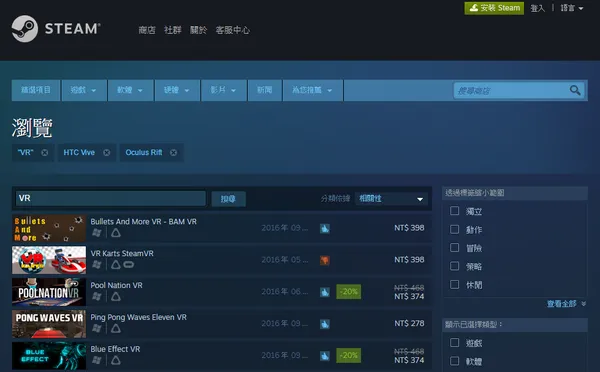Screen dimensions: 600x372
Task: Open the 客服中心 top menu
Action: [x=233, y=30]
